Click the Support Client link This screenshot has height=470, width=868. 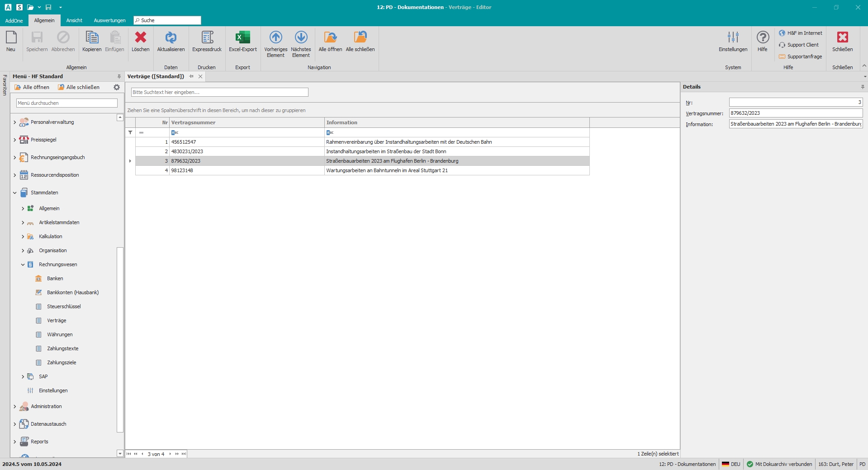(802, 45)
